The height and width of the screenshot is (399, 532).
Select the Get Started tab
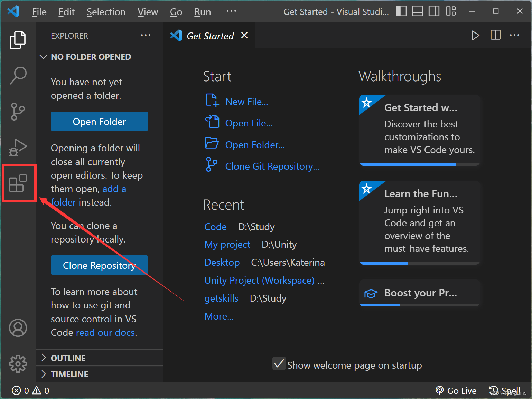point(209,36)
